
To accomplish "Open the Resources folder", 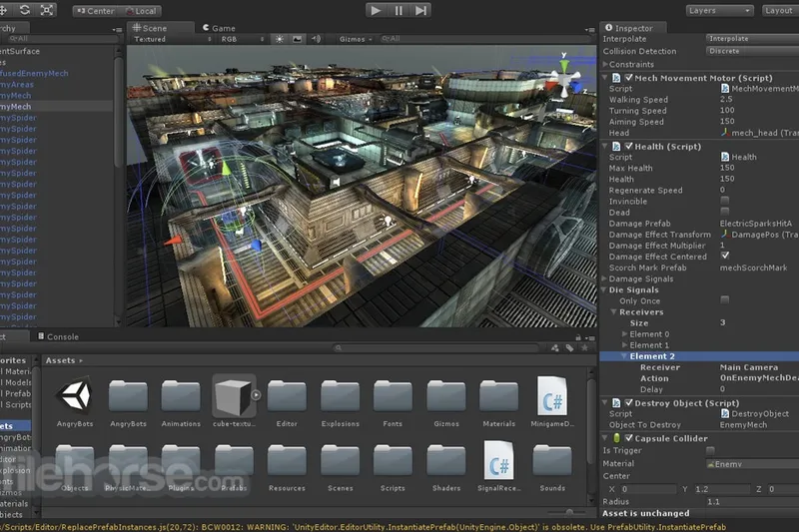I will tap(287, 466).
